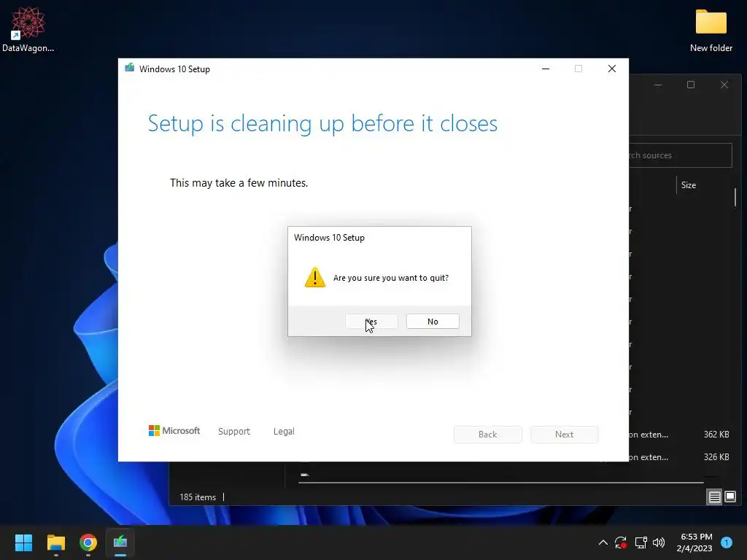Close the Windows 10 Setup window
This screenshot has height=560, width=747.
tap(612, 69)
